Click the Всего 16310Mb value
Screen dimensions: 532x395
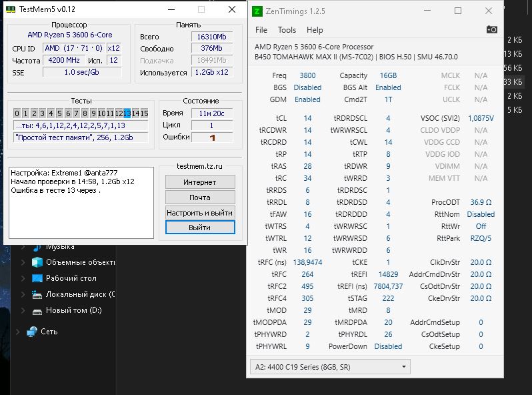pyautogui.click(x=212, y=37)
